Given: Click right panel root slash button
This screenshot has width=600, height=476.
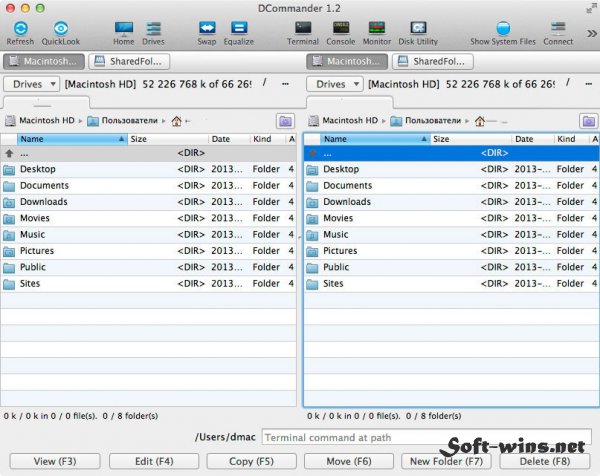Looking at the screenshot, I should [568, 82].
